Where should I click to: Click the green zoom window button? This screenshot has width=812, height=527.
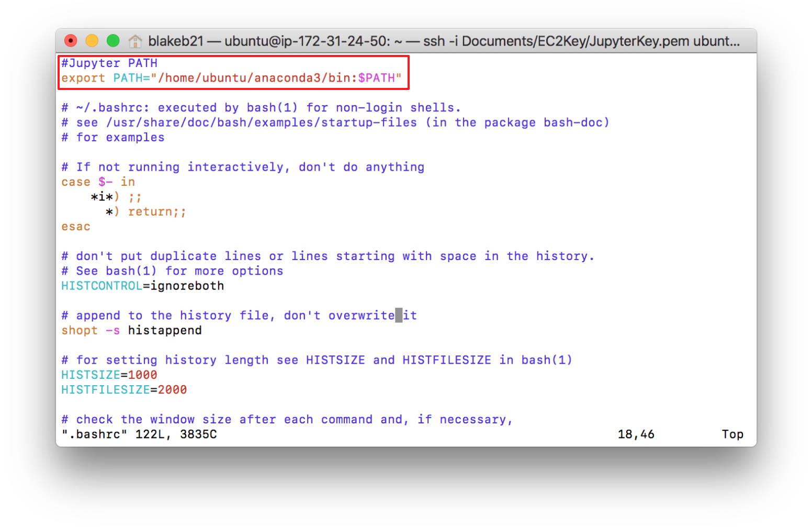click(x=113, y=40)
